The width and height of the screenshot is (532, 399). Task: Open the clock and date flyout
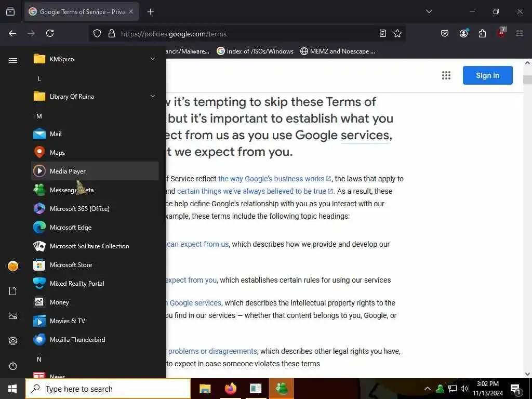pos(487,389)
